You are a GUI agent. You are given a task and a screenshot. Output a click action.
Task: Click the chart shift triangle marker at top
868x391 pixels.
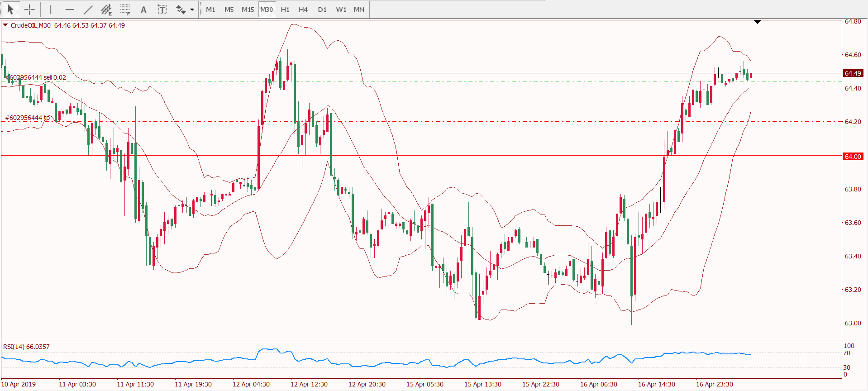757,22
